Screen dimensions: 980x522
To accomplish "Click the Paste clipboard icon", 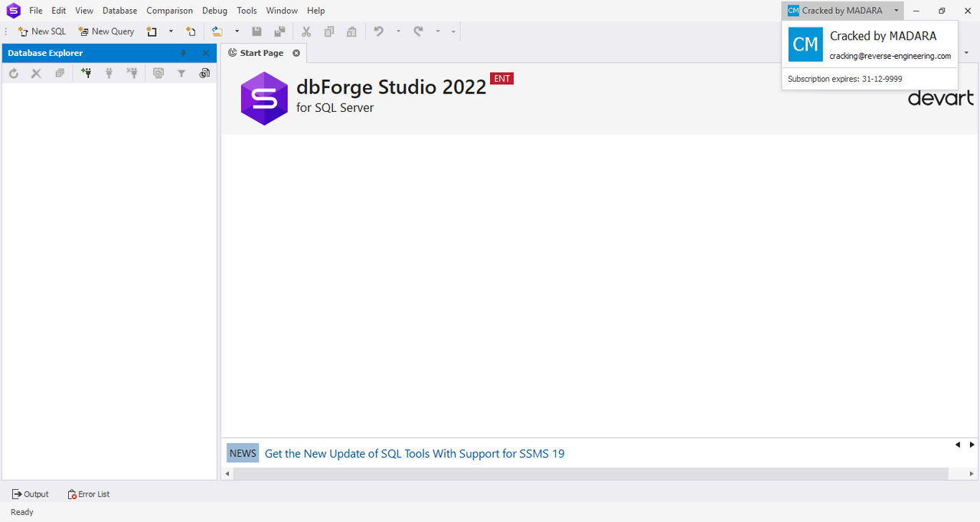I will pyautogui.click(x=351, y=31).
